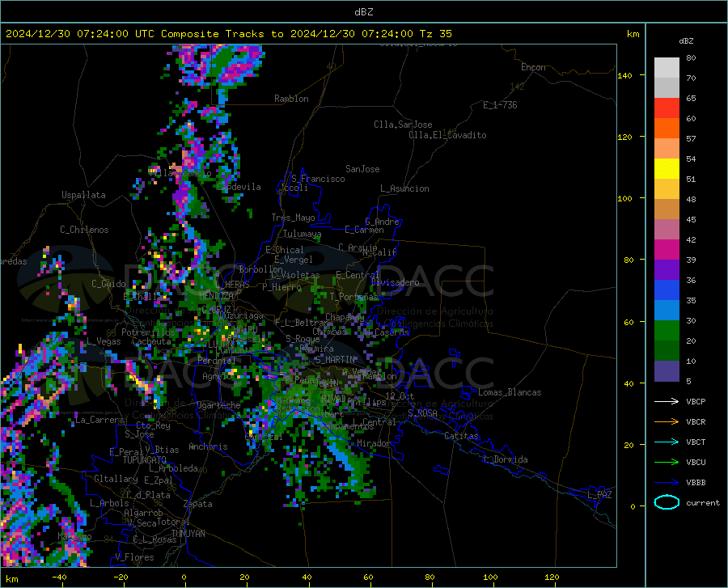Click the purple 39 dBZ legend swatch
Screen dimensions: 728x588
(667, 270)
